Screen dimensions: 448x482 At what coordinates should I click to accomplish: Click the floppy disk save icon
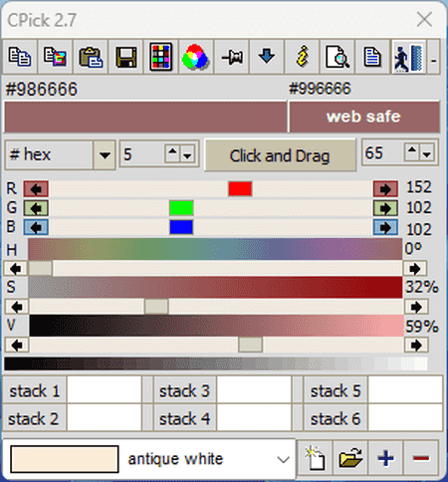click(x=126, y=57)
